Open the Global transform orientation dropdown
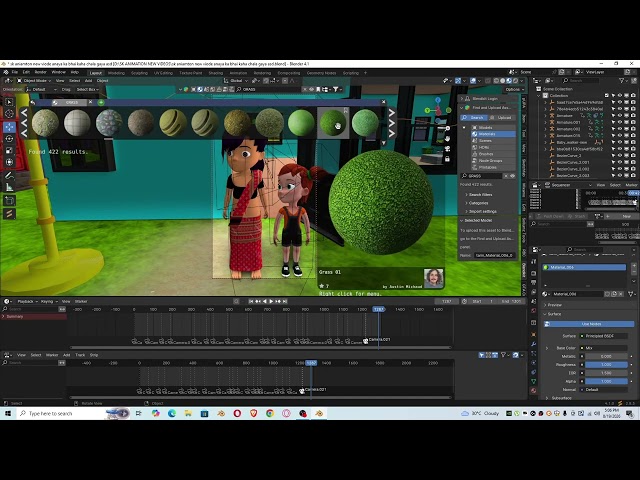 (236, 81)
